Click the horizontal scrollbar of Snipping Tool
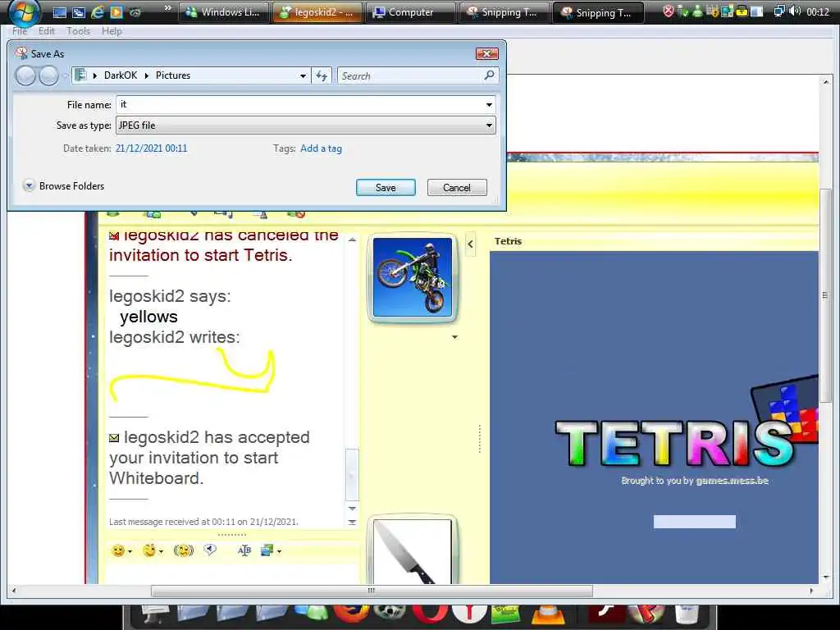 [x=372, y=591]
